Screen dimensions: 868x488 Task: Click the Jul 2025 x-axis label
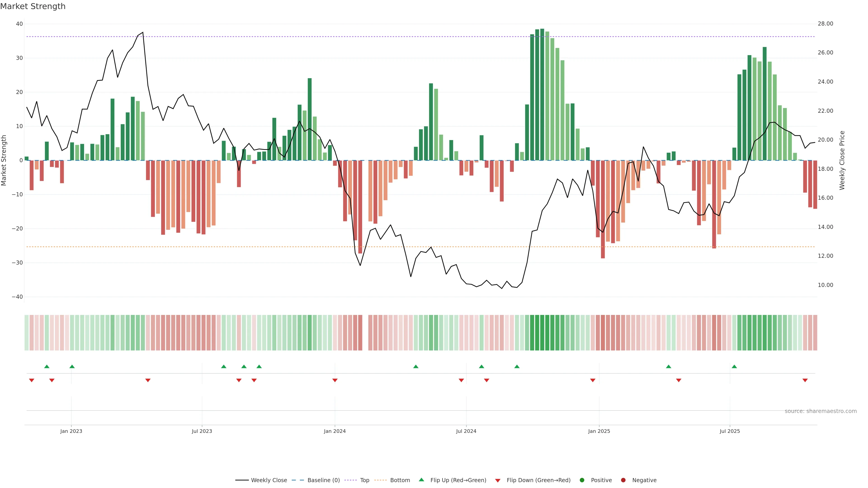click(x=729, y=431)
